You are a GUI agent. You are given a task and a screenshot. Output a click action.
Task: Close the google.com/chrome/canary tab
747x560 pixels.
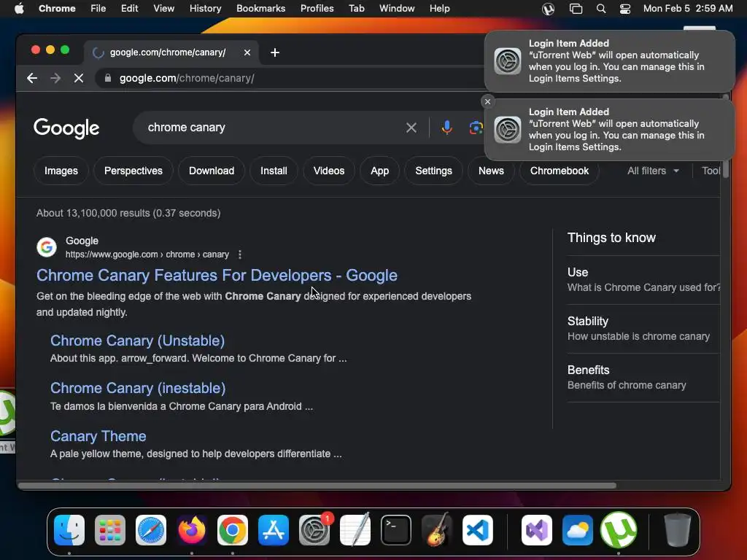[247, 52]
